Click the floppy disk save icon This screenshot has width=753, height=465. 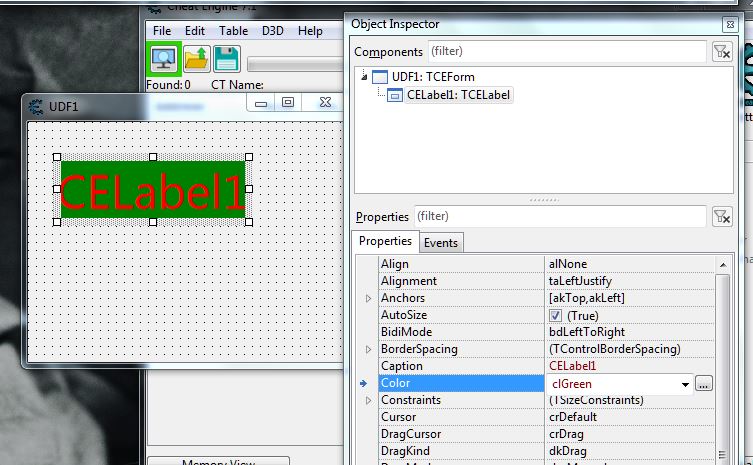227,59
